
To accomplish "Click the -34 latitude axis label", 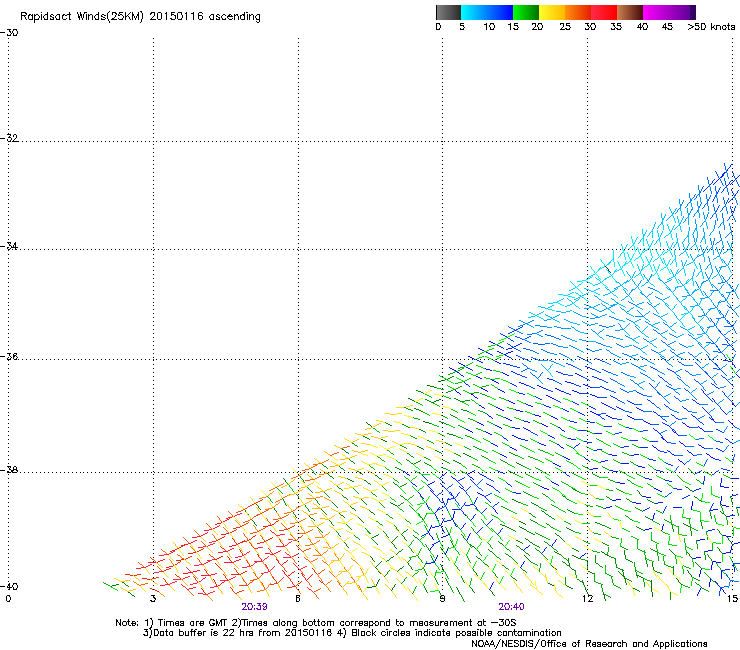I will point(9,246).
